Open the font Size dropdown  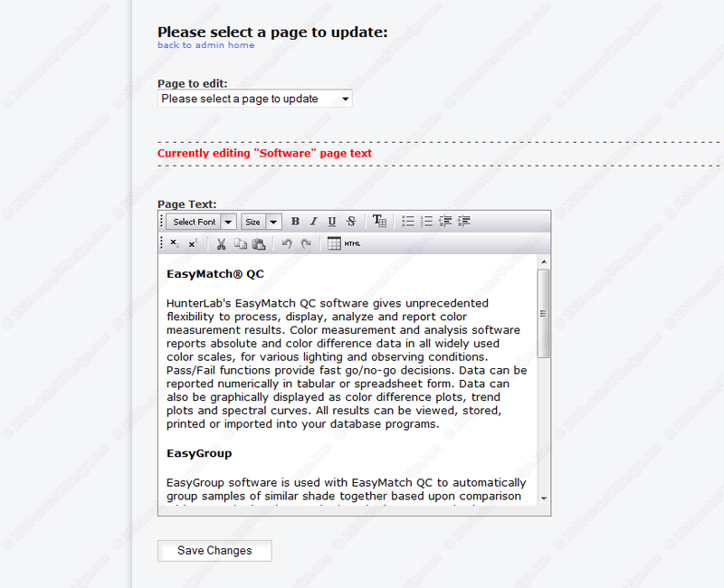[x=262, y=222]
